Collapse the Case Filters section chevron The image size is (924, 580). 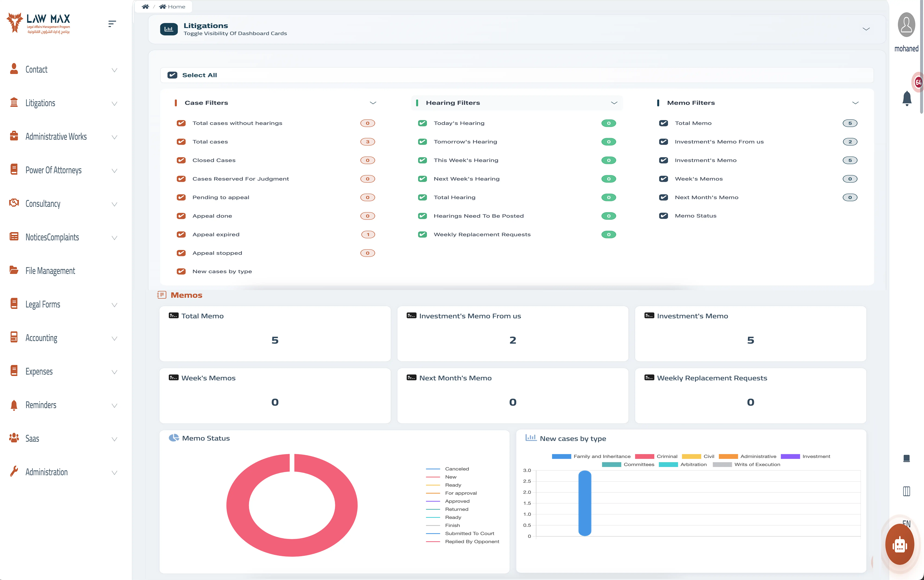coord(373,103)
